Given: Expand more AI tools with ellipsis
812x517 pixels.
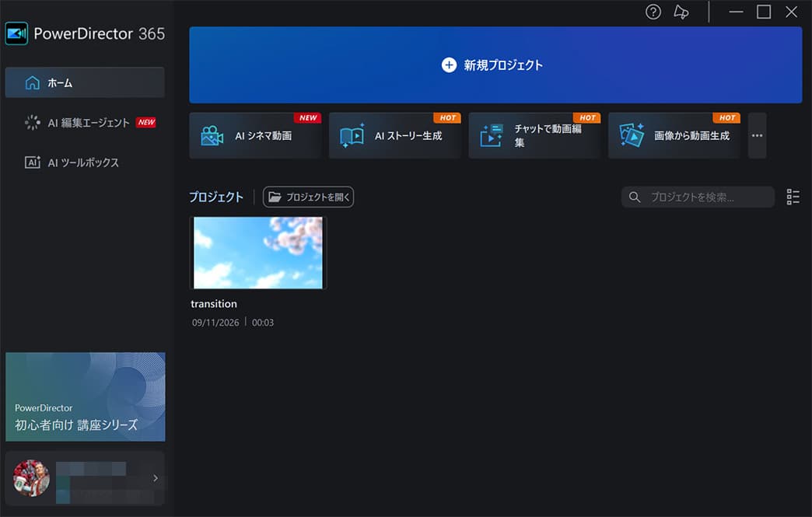Looking at the screenshot, I should pyautogui.click(x=757, y=135).
